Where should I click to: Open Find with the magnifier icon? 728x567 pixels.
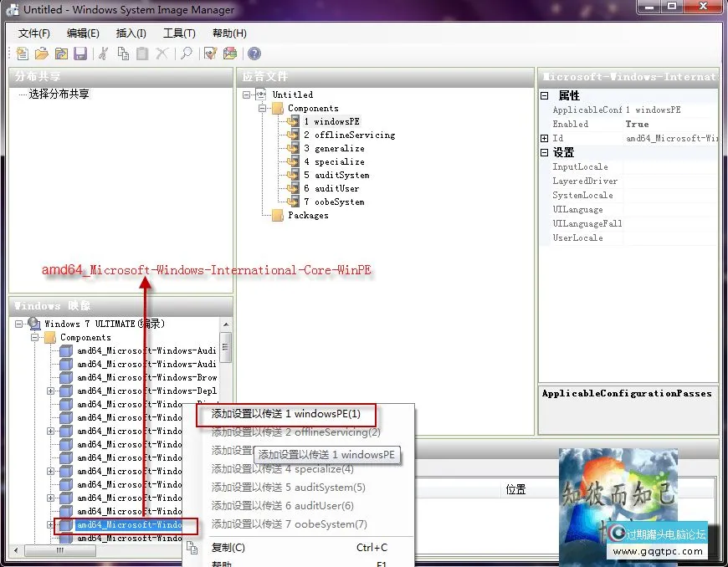tap(186, 54)
